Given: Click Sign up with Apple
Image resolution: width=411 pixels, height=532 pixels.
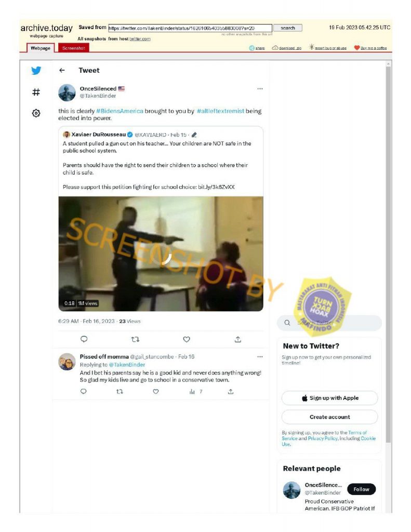Looking at the screenshot, I should [x=329, y=398].
